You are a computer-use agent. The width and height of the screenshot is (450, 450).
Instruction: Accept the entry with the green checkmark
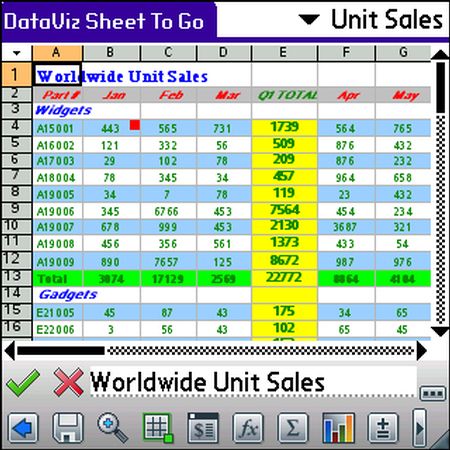click(23, 383)
